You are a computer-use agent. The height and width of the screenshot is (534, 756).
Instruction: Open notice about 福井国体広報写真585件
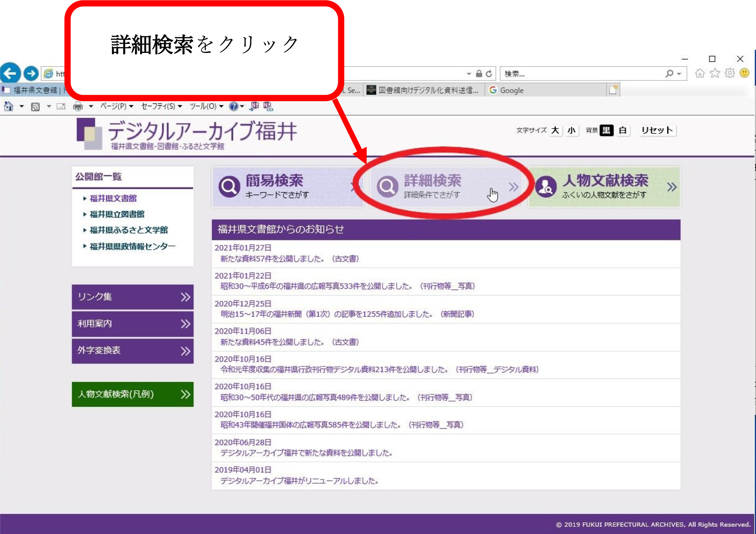point(342,425)
